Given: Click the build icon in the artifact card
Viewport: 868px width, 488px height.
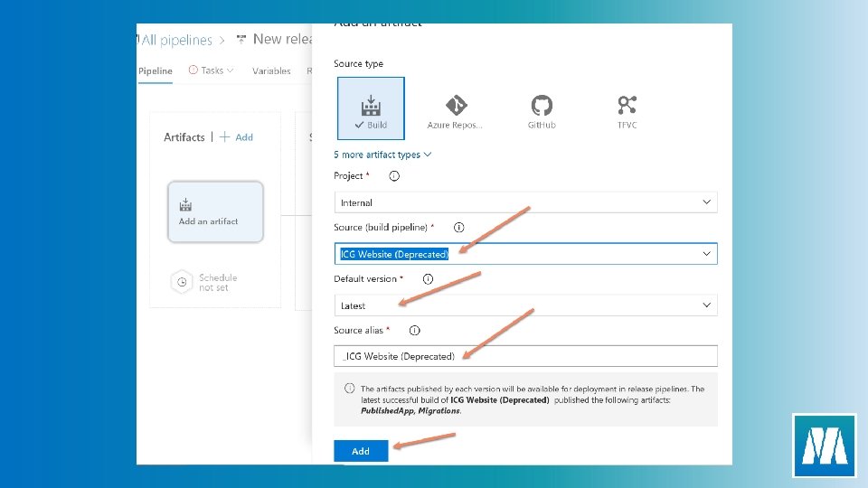Looking at the screenshot, I should (185, 205).
